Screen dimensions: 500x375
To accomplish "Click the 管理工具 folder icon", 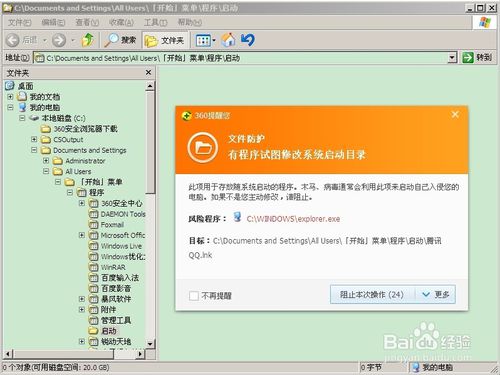I will click(x=94, y=320).
